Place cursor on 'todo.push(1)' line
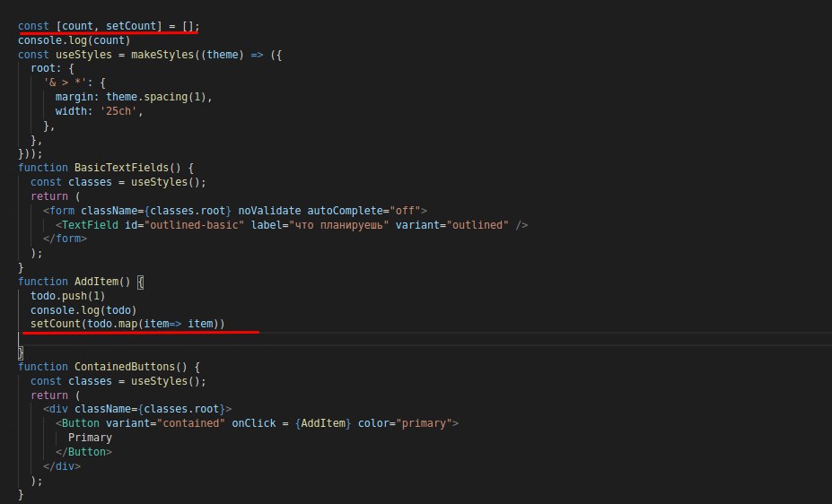The image size is (832, 504). coord(68,296)
